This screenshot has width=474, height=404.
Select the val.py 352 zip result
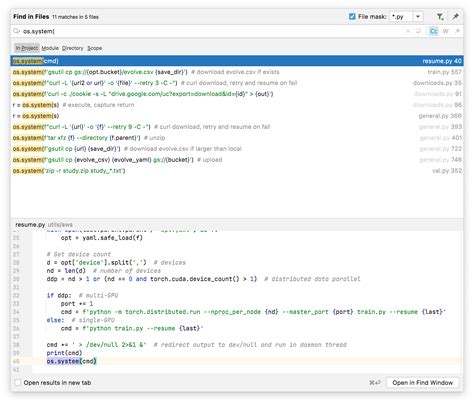(237, 171)
